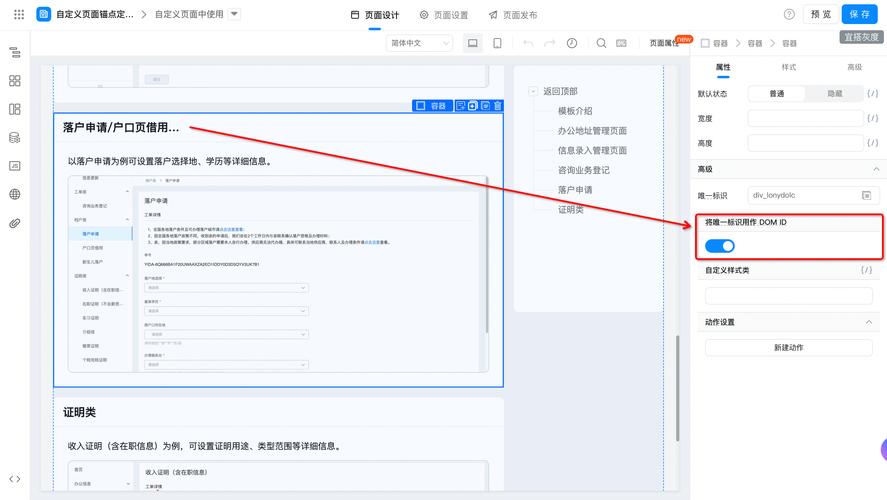Image resolution: width=887 pixels, height=500 pixels.
Task: Click the undo arrow
Action: (528, 43)
